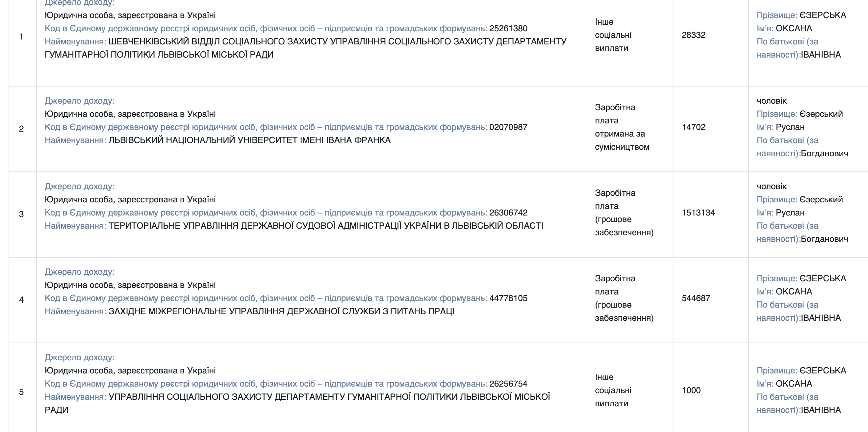
Task: Select registry code 25261380
Action: coord(508,28)
